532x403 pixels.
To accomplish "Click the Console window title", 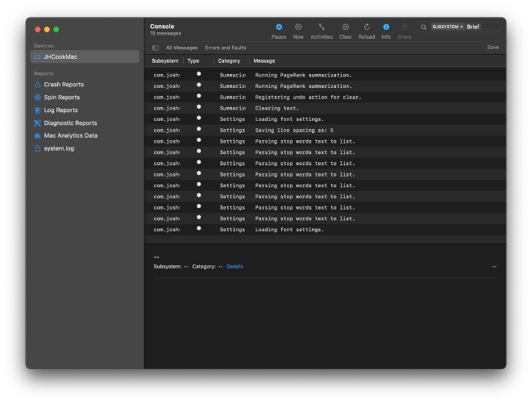I will (162, 27).
